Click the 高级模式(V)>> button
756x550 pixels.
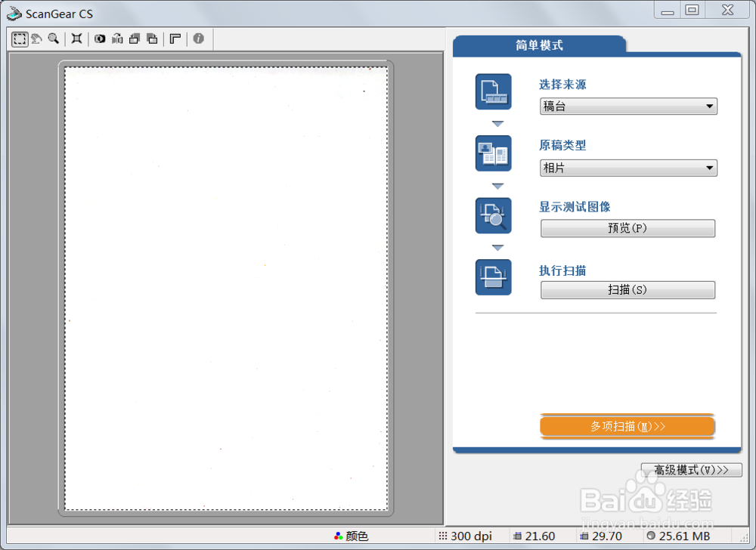(x=692, y=470)
